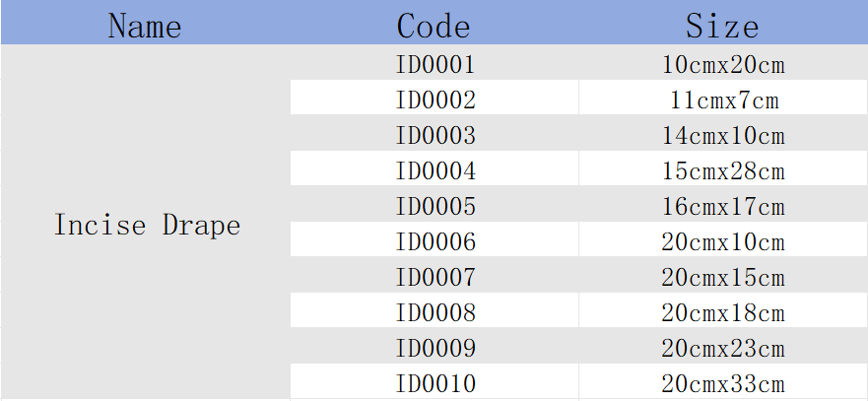Select the 15cmx28cm size cell

tap(723, 168)
